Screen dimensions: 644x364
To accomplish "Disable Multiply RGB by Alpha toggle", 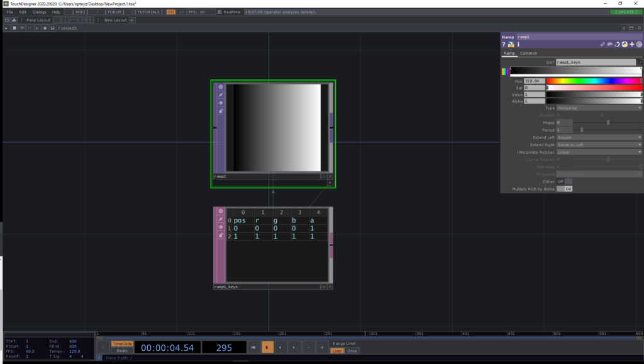I will (564, 188).
